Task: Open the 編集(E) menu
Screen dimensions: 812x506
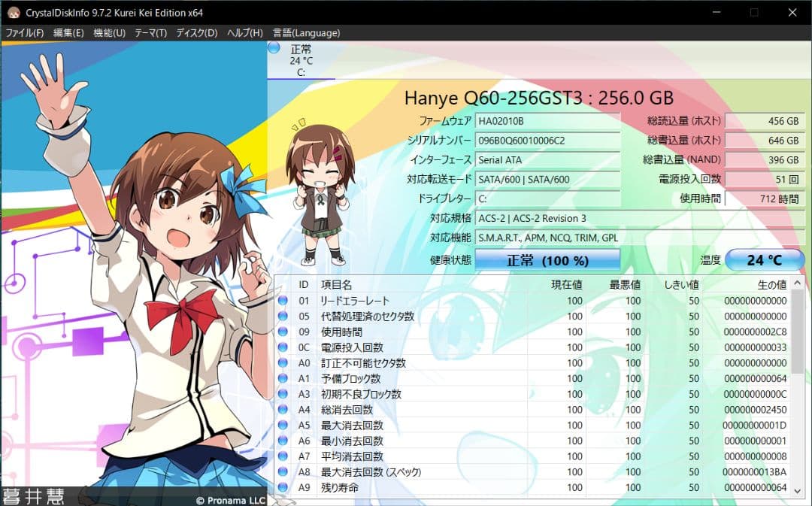Action: [68, 32]
